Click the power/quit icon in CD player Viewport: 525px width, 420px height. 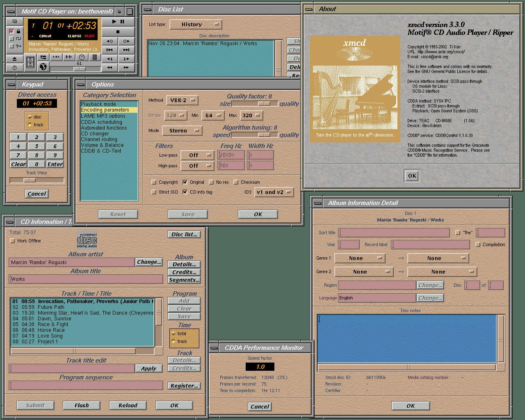(15, 68)
